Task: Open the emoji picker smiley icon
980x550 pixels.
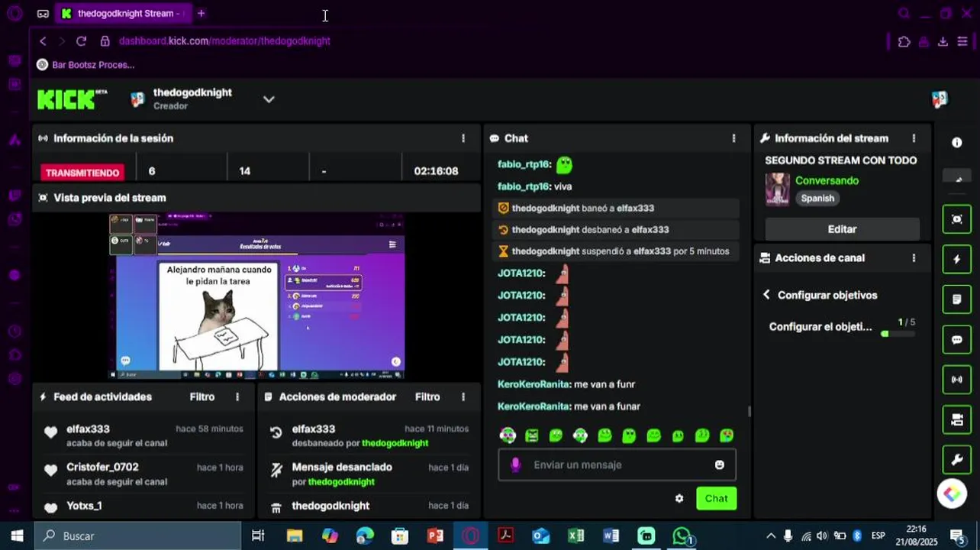Action: (x=719, y=464)
